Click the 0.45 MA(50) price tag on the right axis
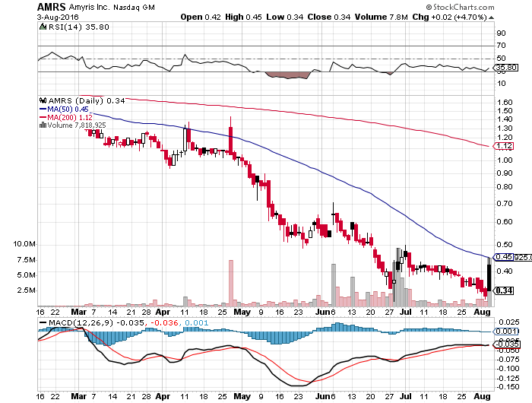This screenshot has width=532, height=403. pyautogui.click(x=503, y=257)
